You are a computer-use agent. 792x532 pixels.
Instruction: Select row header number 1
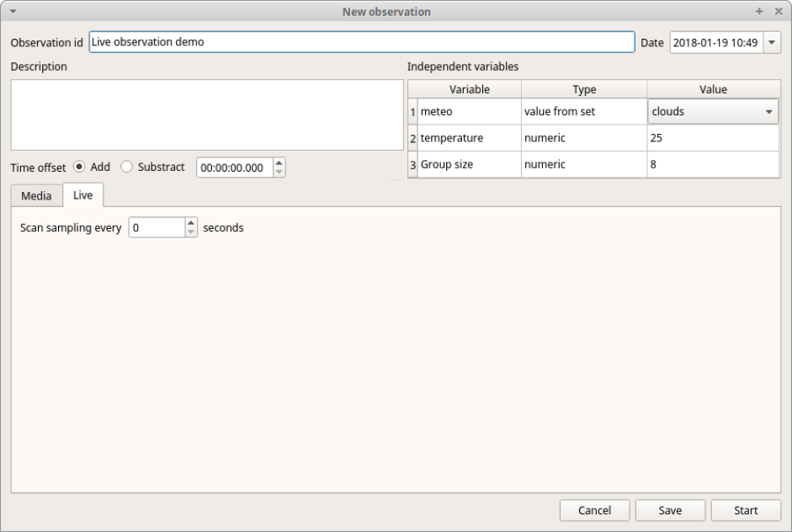click(412, 112)
